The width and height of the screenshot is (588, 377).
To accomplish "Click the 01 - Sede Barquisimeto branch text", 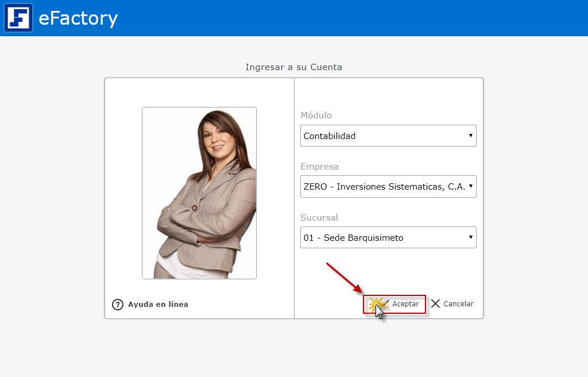I will [x=353, y=237].
